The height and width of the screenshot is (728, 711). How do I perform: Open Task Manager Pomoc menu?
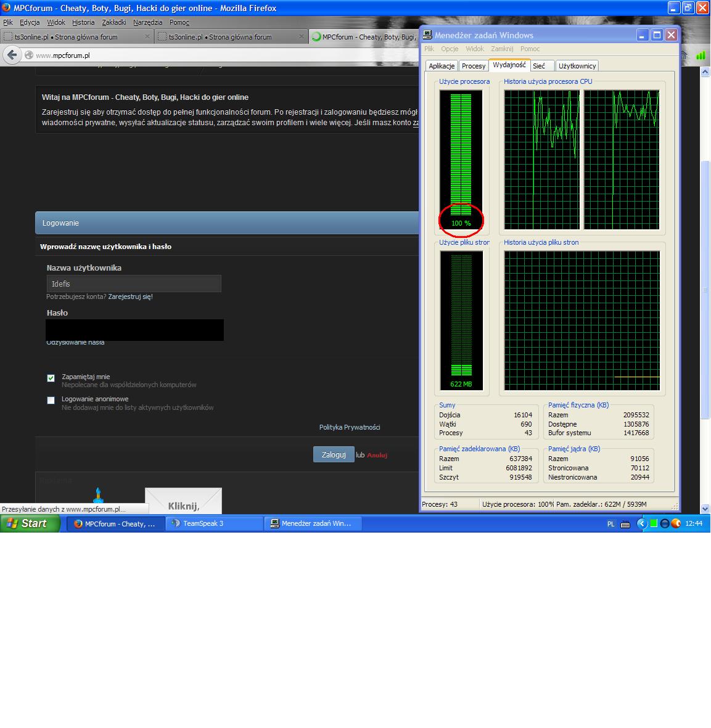530,49
